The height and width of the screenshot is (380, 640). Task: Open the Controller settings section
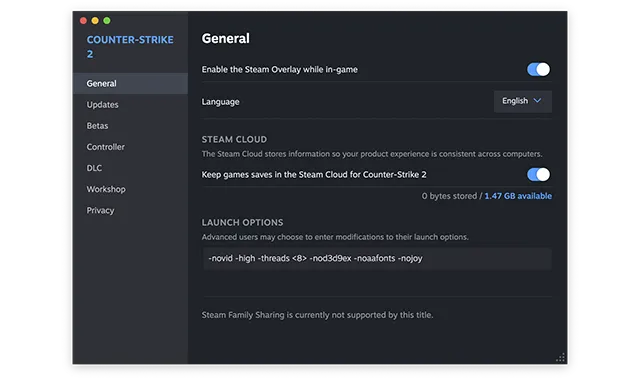pyautogui.click(x=130, y=147)
